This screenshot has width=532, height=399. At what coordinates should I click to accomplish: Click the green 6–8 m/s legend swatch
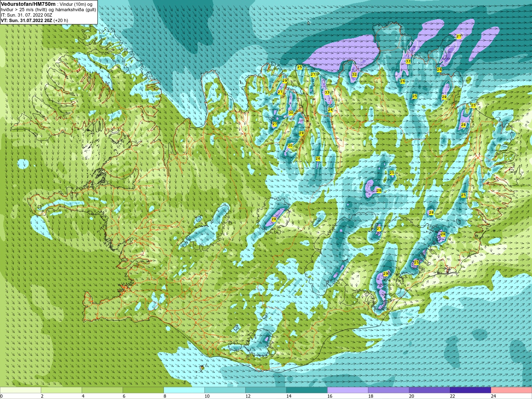(143, 390)
